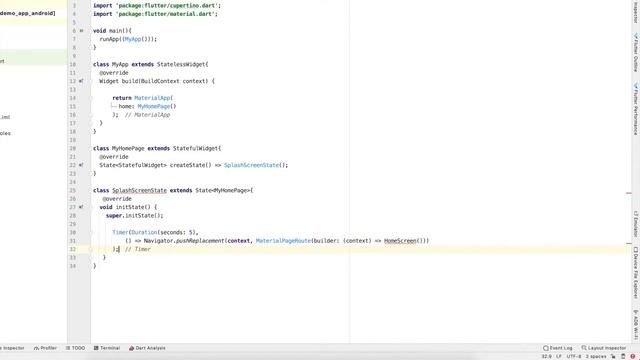Click the run gutter icon beside void main()
This screenshot has width=640, height=360.
point(81,31)
